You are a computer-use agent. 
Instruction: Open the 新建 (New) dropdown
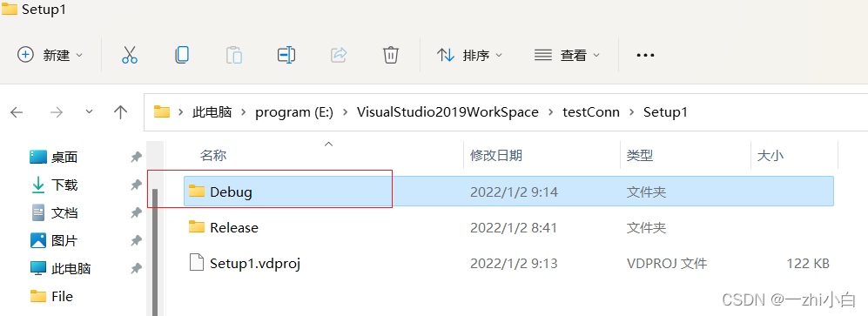50,55
